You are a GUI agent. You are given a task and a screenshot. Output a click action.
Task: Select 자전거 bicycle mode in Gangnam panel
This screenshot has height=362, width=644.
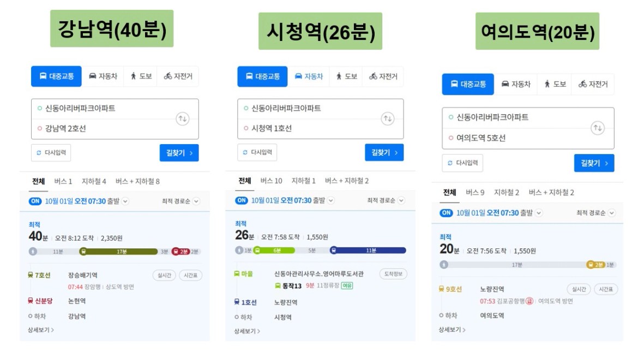click(x=178, y=76)
